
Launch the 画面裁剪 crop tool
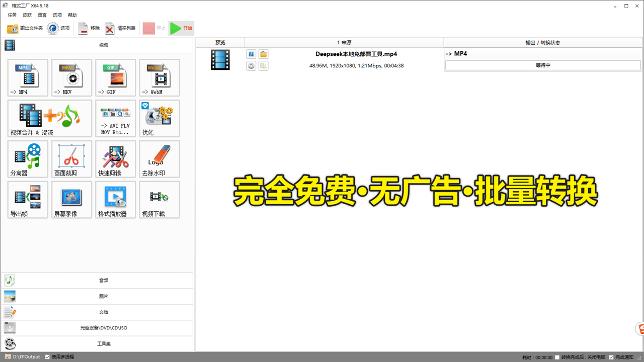(x=71, y=159)
